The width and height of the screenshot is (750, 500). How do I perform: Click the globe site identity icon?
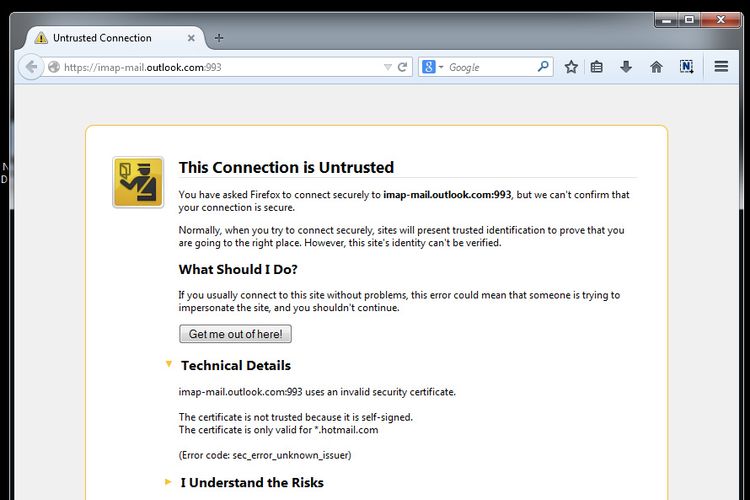click(x=53, y=67)
